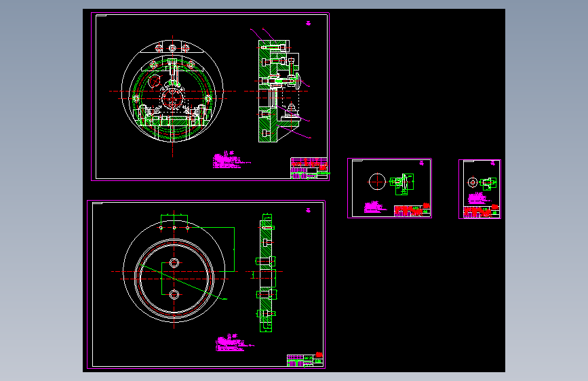
Task: Select the vertical plate section view on the bottom sheet
Action: click(267, 273)
